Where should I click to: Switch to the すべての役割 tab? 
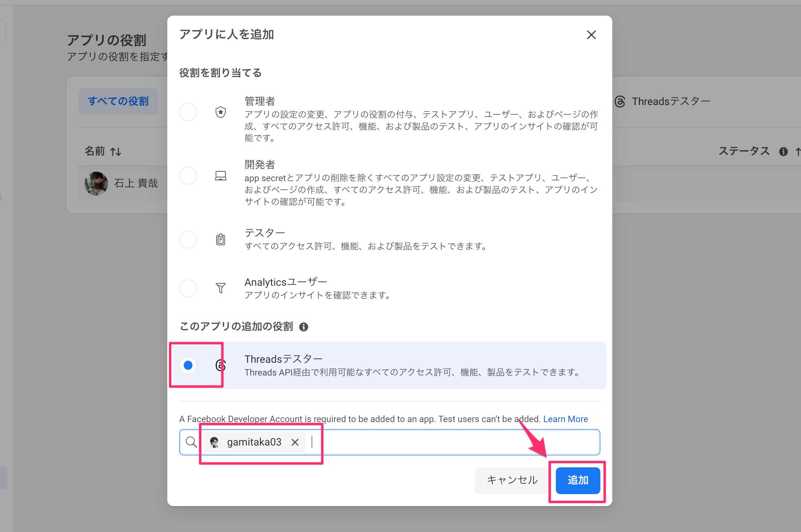118,101
